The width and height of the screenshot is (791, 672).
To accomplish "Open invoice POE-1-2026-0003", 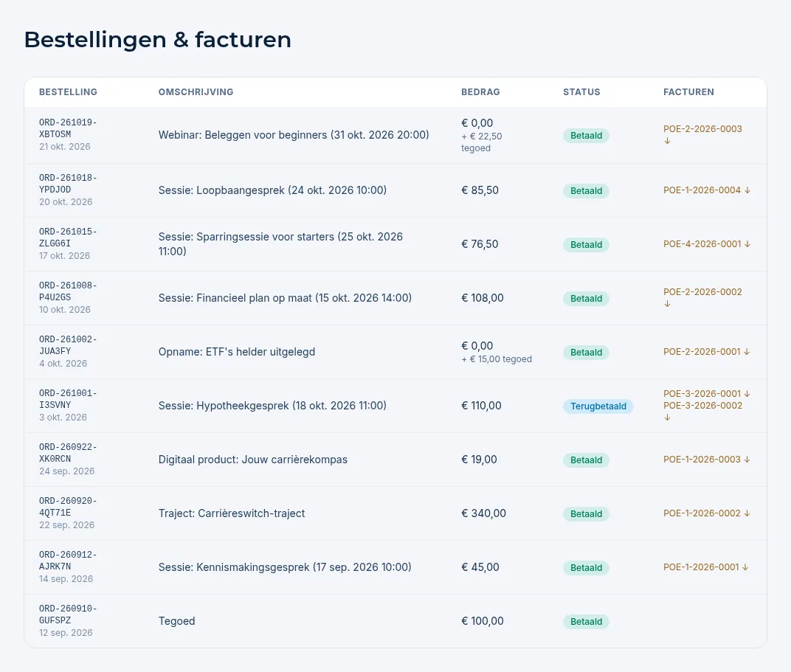I will [x=707, y=460].
